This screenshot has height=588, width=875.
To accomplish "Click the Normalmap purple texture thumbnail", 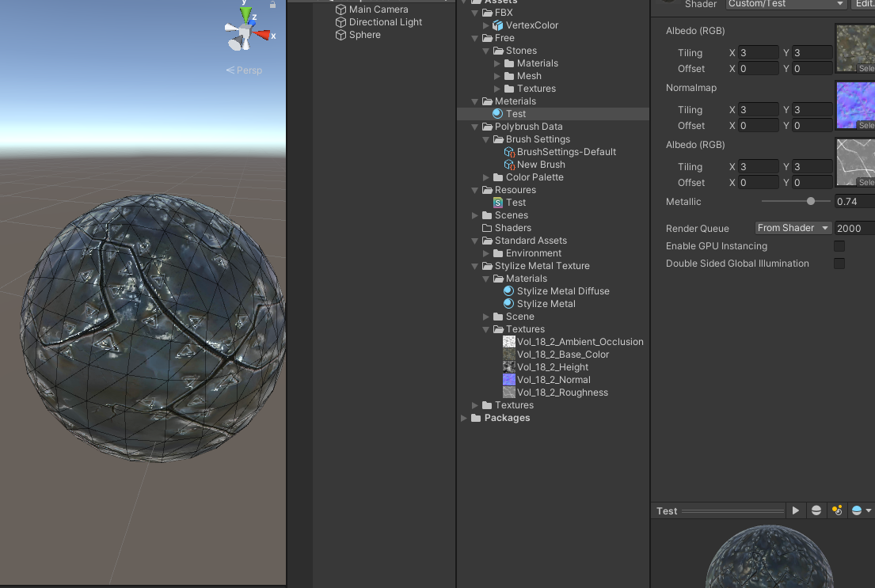I will point(855,105).
